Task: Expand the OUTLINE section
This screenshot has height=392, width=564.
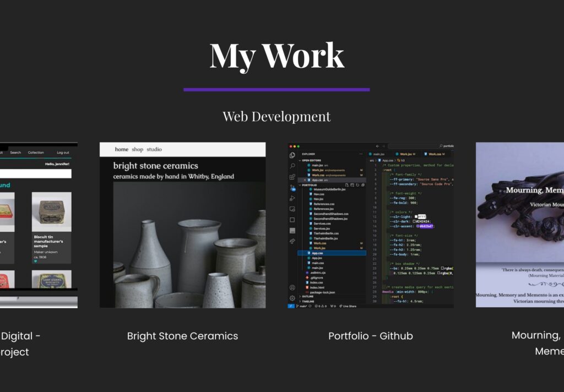Action: pyautogui.click(x=300, y=297)
